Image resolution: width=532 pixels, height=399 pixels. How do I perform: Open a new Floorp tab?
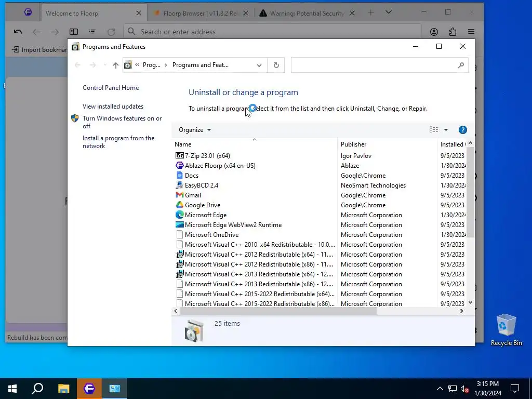tap(370, 13)
